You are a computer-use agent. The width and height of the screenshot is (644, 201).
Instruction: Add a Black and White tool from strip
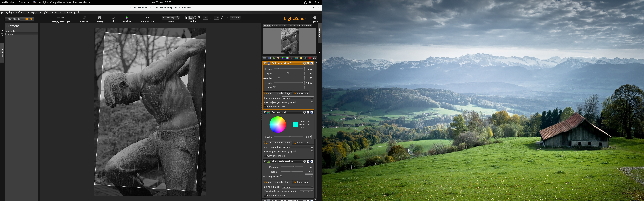296,58
